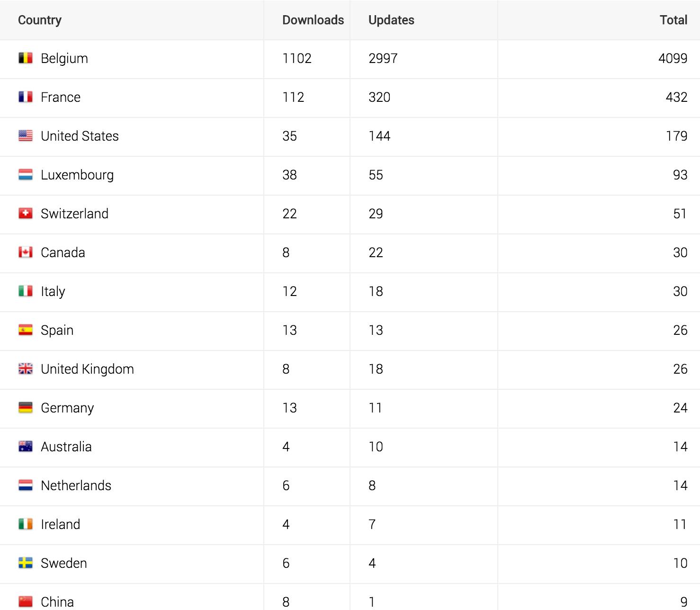Sort table by Country column header

tap(40, 20)
